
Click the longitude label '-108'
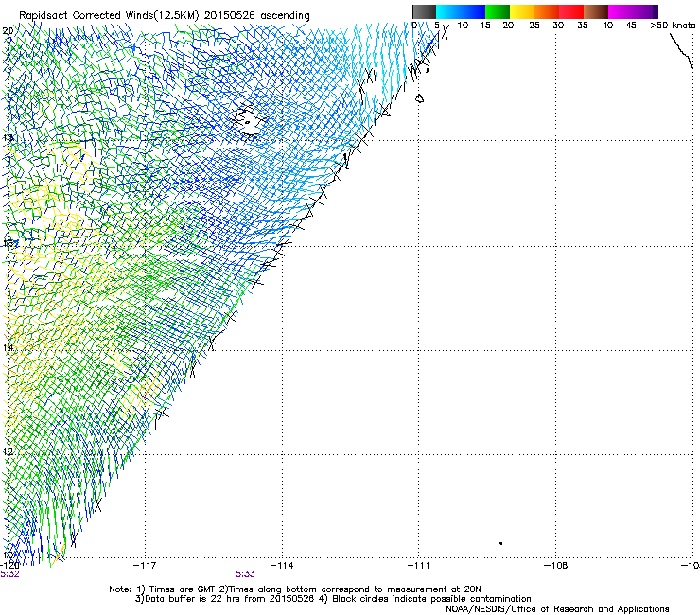tap(556, 566)
